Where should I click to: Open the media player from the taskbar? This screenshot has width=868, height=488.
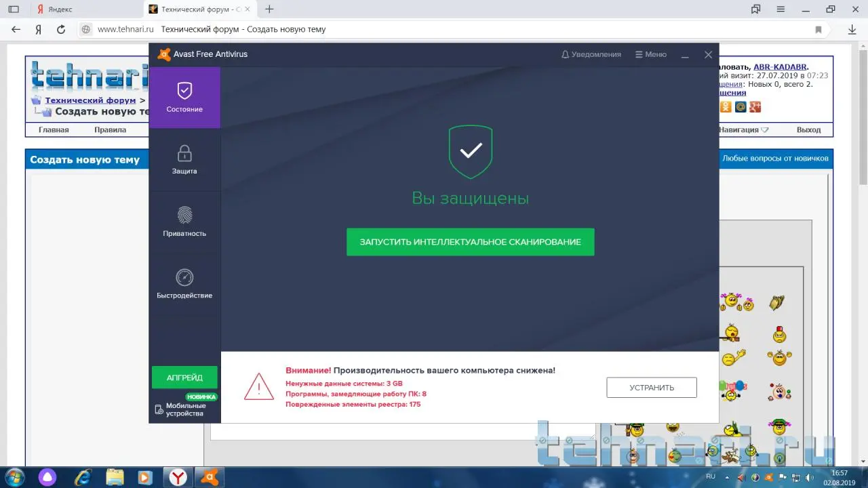tap(145, 476)
